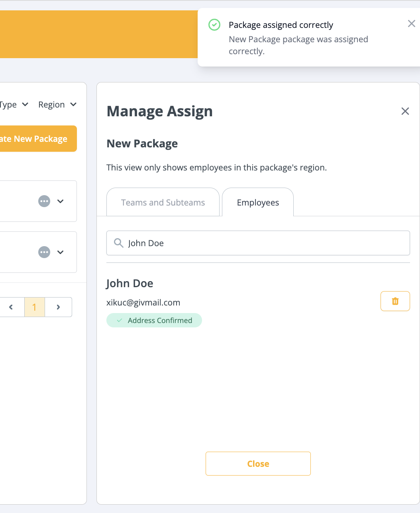The image size is (420, 513).
Task: Open the Region filter dropdown
Action: (57, 104)
